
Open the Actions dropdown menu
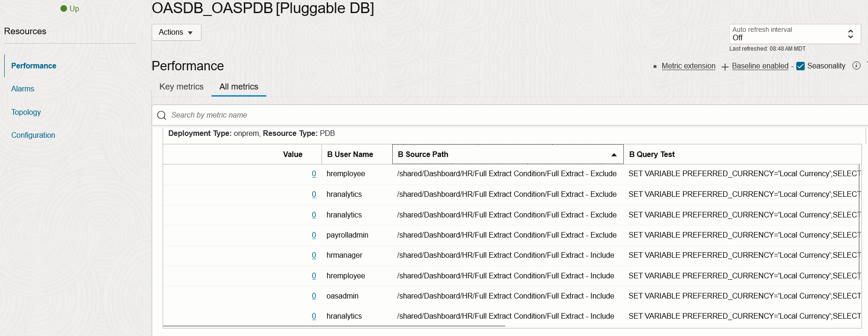pos(176,32)
